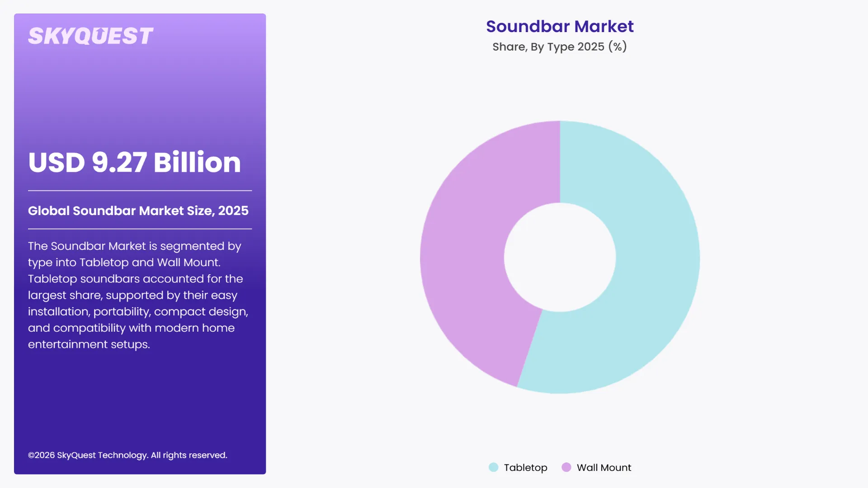
Task: Click 'Global Soundbar Market Size, 2025' heading
Action: coord(138,211)
